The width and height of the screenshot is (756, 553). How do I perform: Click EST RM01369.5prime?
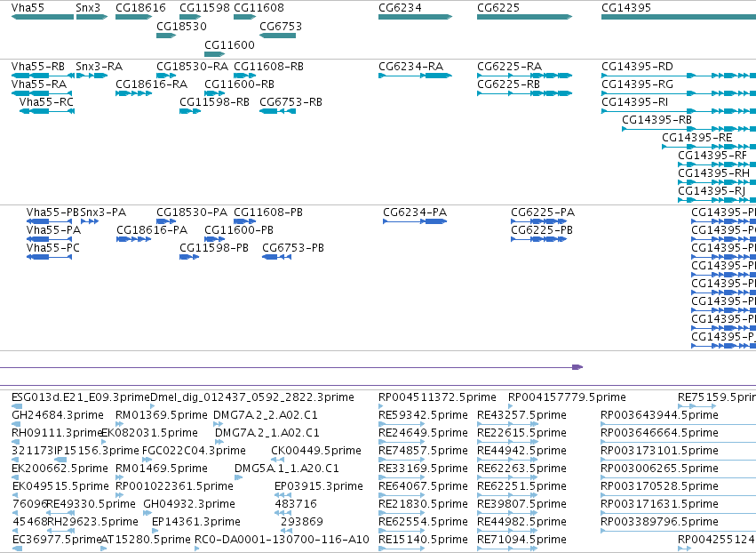pyautogui.click(x=119, y=424)
